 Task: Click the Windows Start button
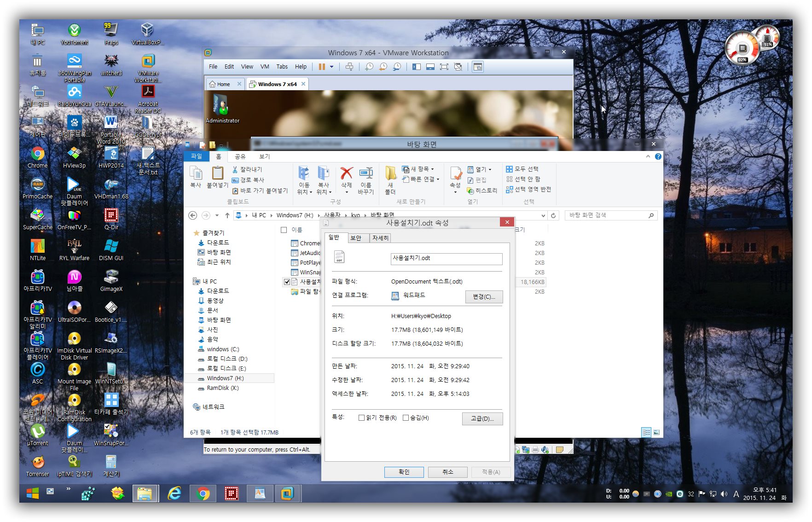point(33,493)
